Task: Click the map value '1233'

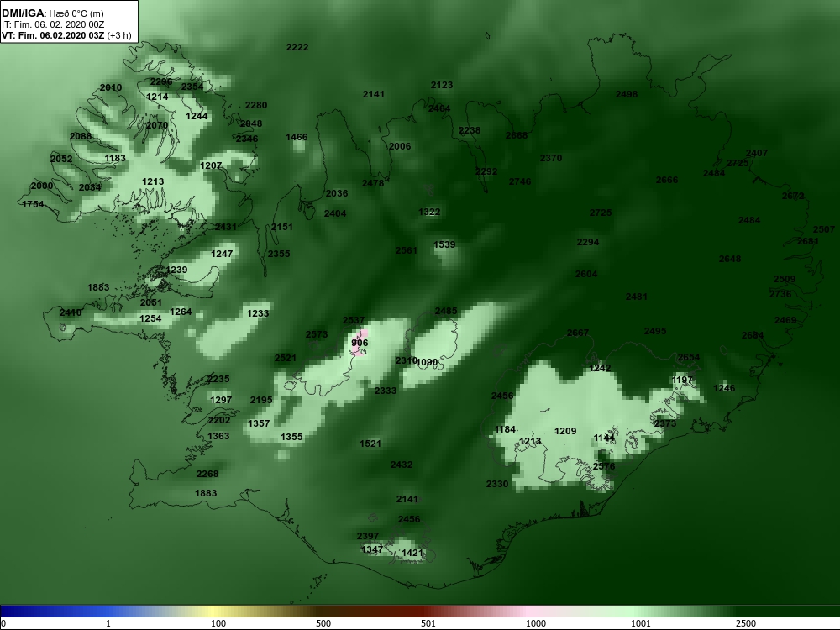Action: (258, 313)
